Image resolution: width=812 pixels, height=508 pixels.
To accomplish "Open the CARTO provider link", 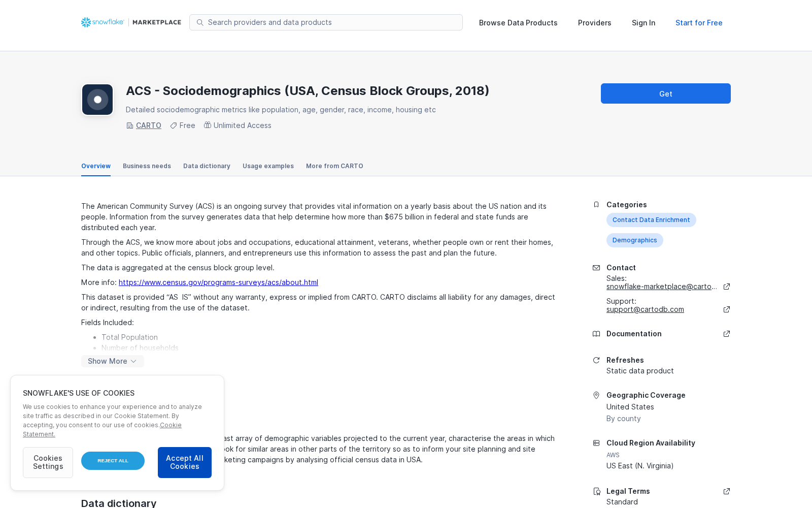I will click(149, 125).
